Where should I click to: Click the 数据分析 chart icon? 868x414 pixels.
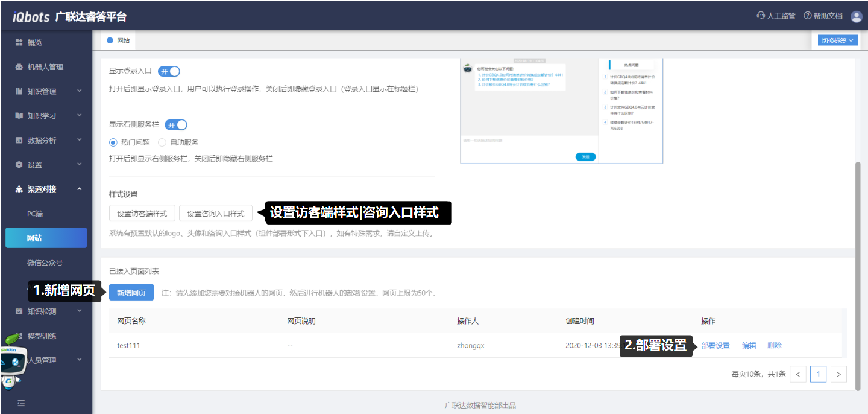click(x=19, y=140)
